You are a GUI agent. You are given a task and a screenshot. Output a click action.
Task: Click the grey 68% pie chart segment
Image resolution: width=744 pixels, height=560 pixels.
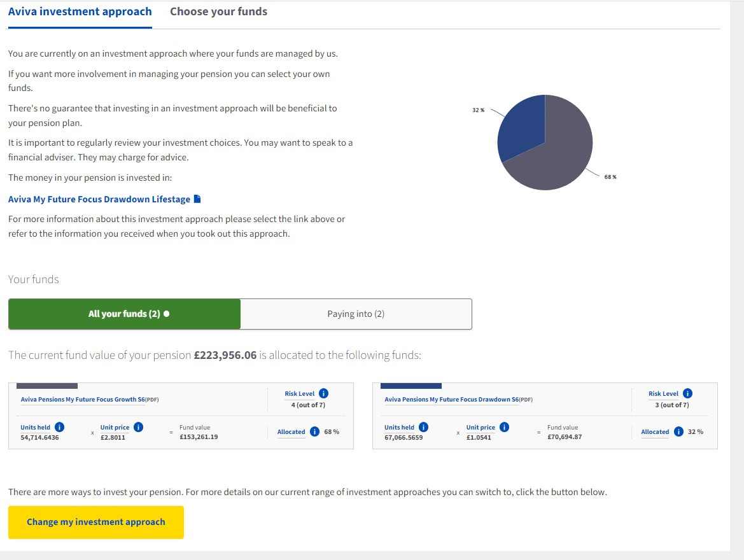(x=559, y=153)
